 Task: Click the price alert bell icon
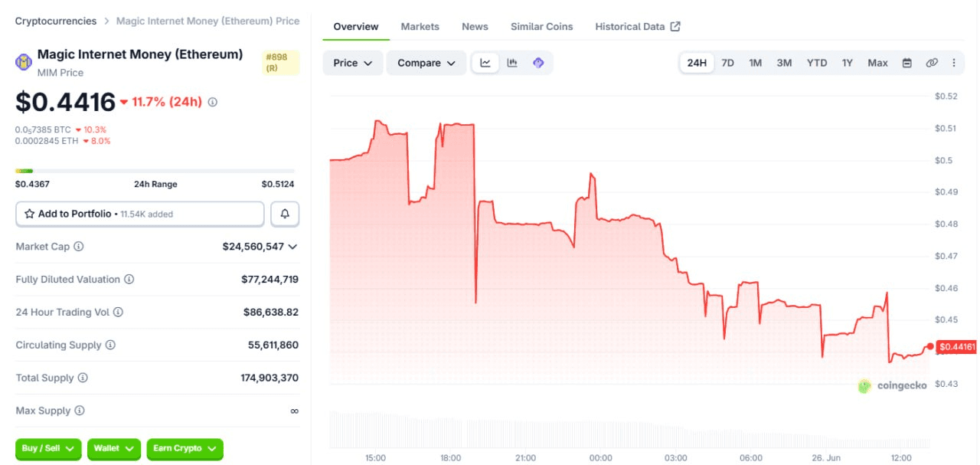[285, 214]
